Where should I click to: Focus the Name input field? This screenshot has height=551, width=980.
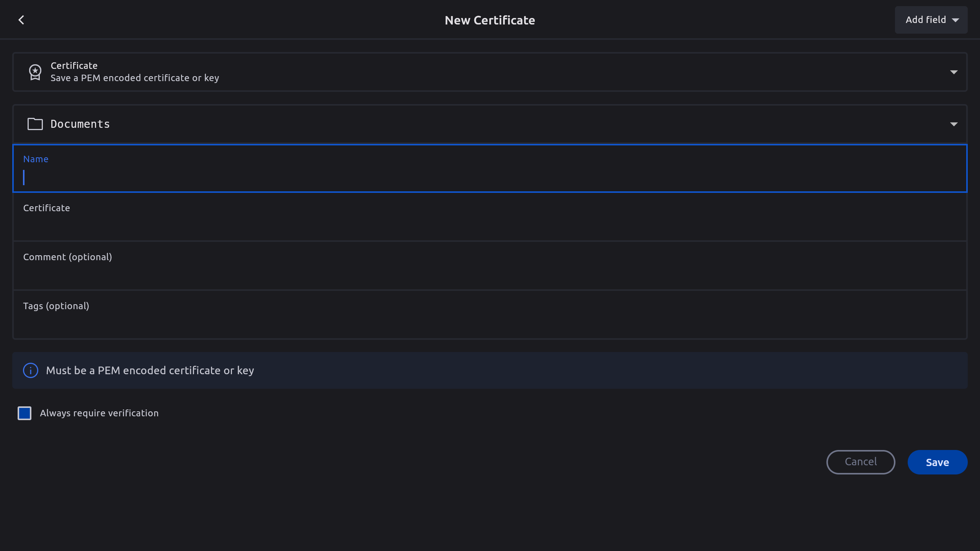490,178
